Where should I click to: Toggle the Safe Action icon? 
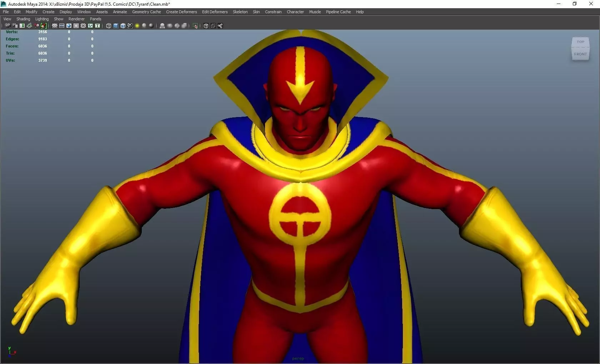(90, 26)
